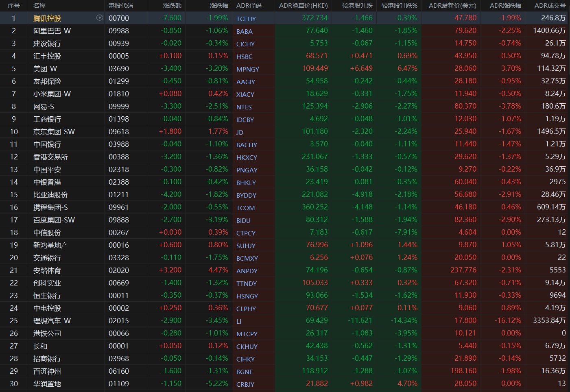
Task: Click 安踏体育 stock name
Action: (47, 270)
